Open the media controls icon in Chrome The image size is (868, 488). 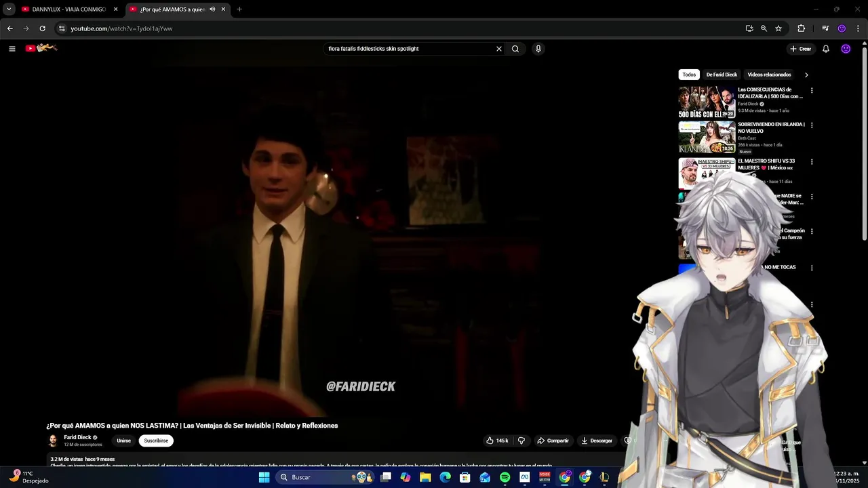825,28
